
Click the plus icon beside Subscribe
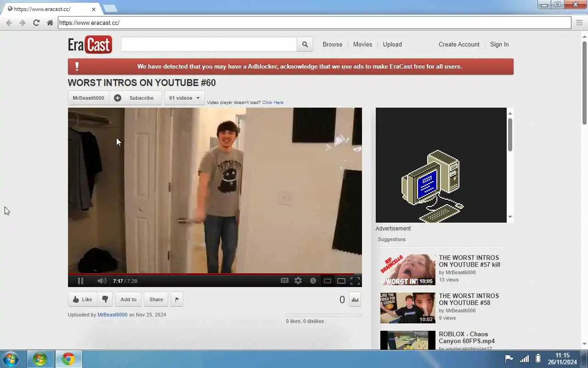118,98
